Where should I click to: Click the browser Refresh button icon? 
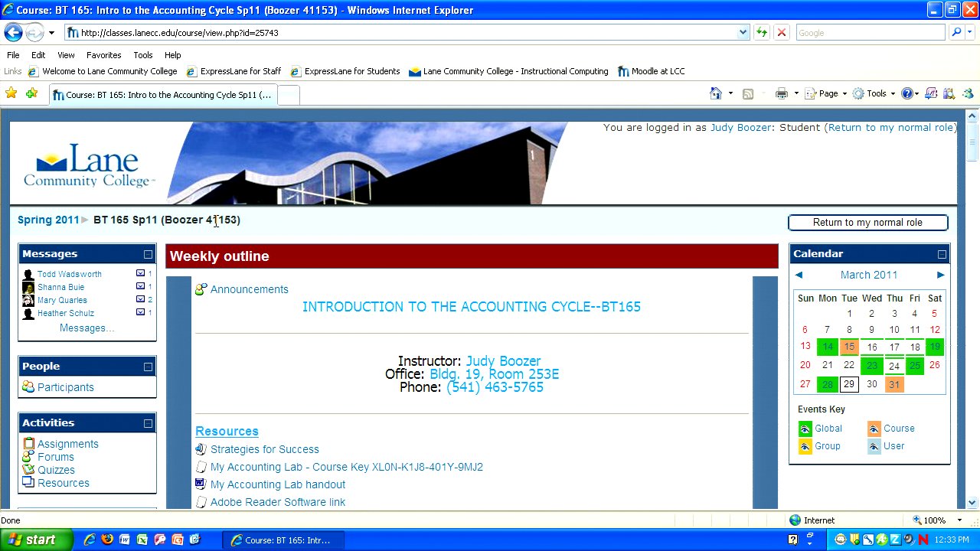(762, 33)
